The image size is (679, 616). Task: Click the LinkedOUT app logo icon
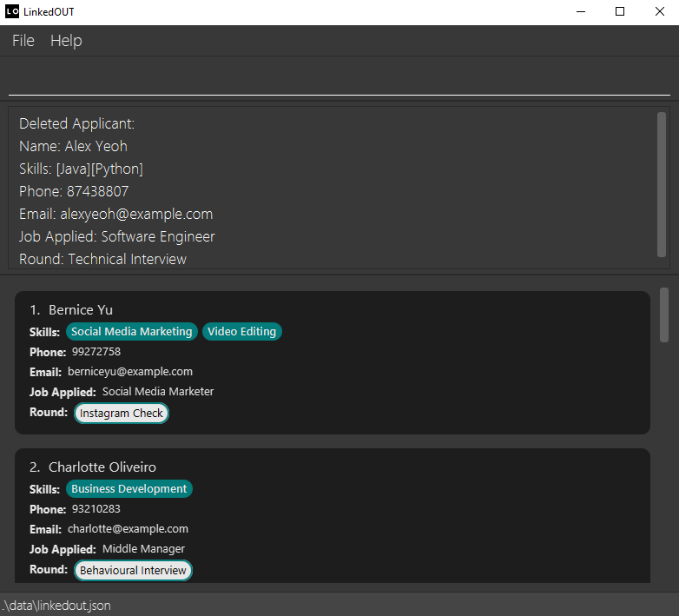point(12,12)
